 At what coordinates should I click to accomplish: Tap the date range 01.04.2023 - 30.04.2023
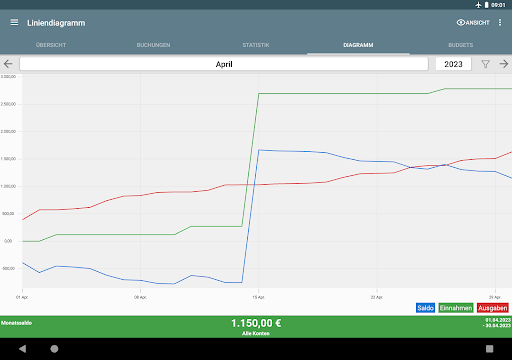coord(497,323)
